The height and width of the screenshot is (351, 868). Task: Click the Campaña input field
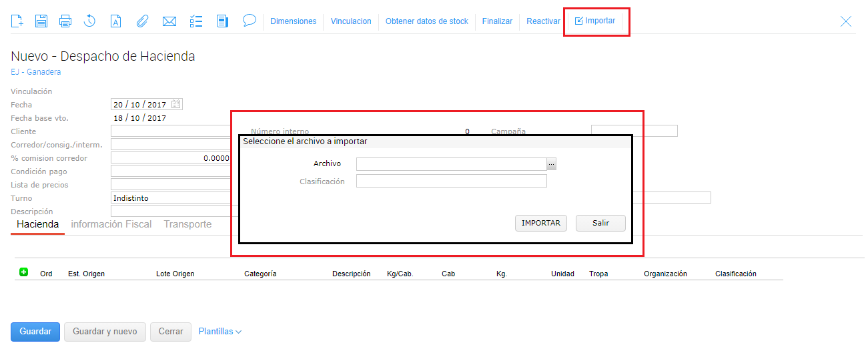pos(634,131)
